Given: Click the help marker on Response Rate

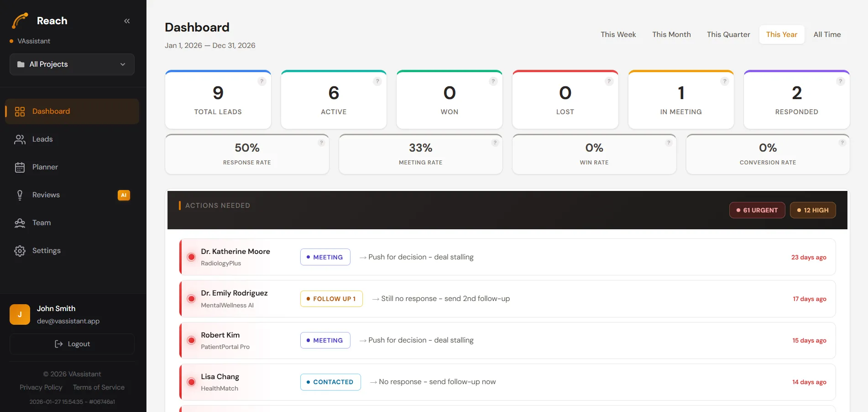Looking at the screenshot, I should pyautogui.click(x=321, y=142).
